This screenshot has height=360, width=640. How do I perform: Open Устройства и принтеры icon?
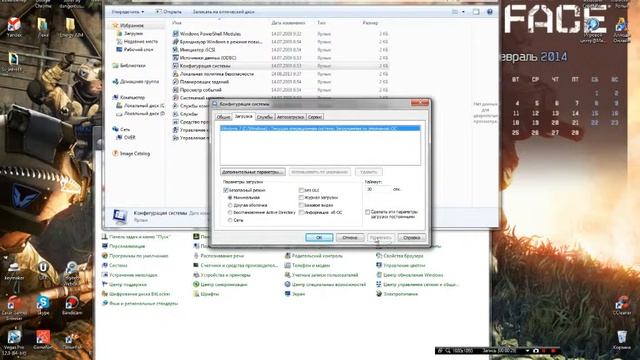point(196,275)
